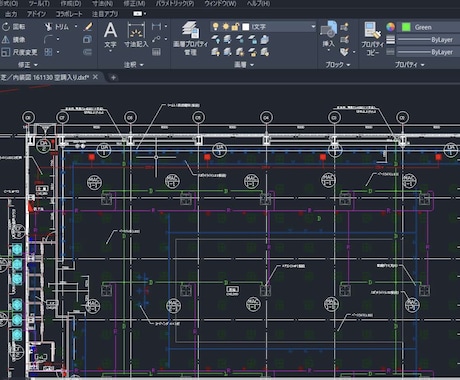Viewport: 460px width, 380px height.
Task: Click the linetype icon in properties panel
Action: point(390,52)
